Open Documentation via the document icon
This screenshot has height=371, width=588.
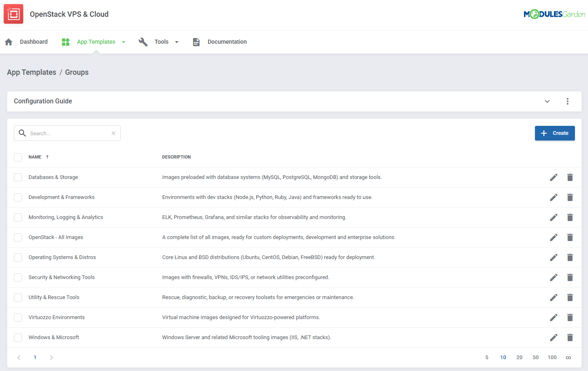[196, 41]
